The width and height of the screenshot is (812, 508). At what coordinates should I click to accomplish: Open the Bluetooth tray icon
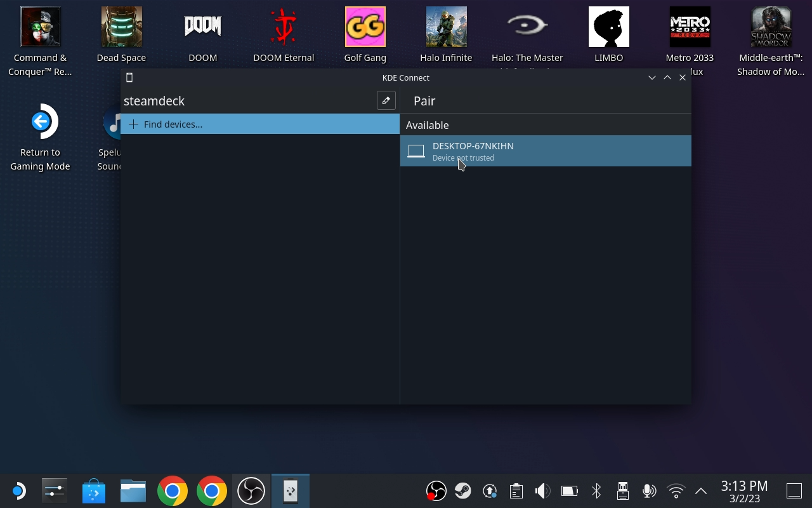coord(596,491)
